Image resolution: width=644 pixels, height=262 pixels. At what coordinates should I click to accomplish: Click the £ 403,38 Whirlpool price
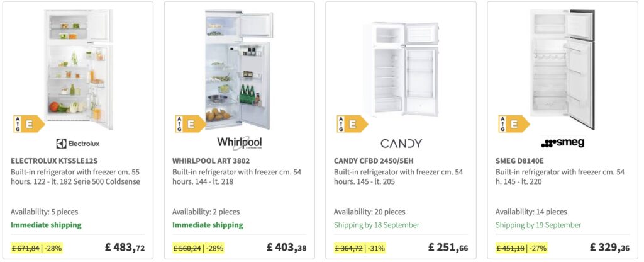click(x=286, y=248)
